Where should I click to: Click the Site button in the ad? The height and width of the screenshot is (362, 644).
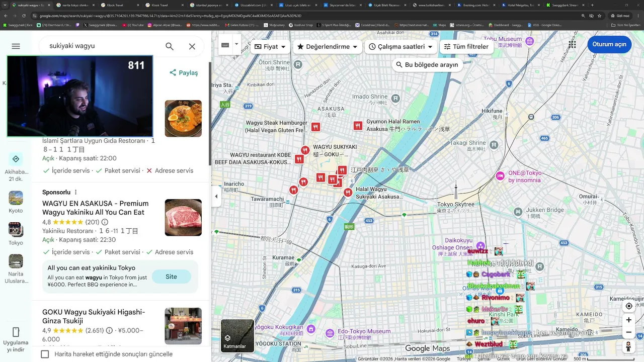coord(171,277)
